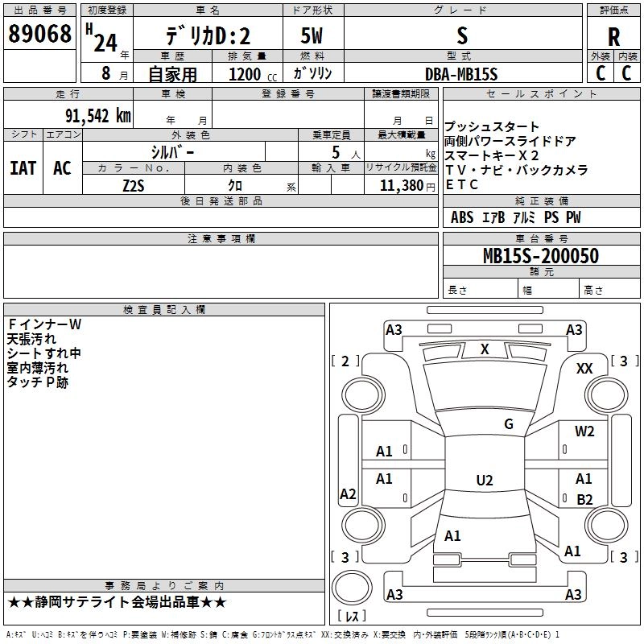
Task: Select the ＦインナーＷ inspector note line
Action: click(44, 324)
